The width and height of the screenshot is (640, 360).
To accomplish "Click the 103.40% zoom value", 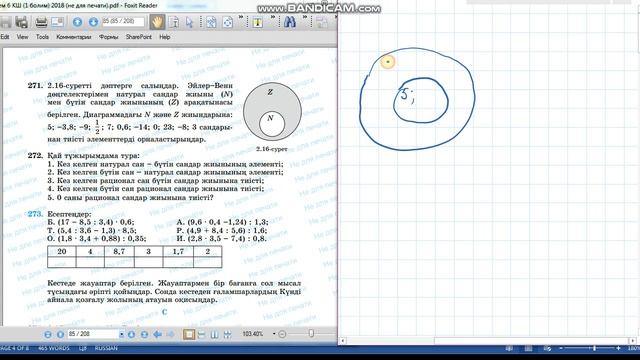I will click(253, 334).
